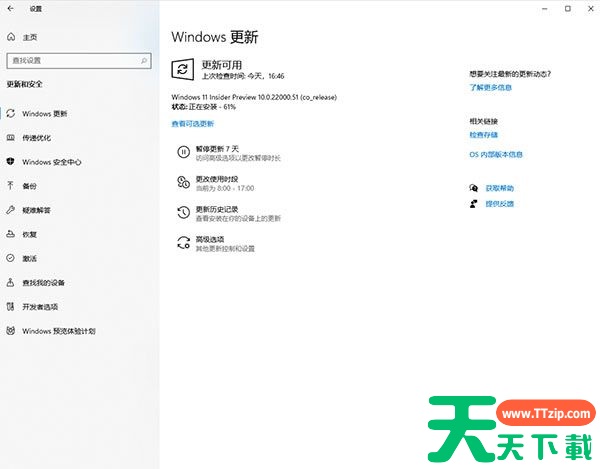Screen dimensions: 600x469
Task: Click the clock icon for 更改使用时段
Action: coord(183,182)
